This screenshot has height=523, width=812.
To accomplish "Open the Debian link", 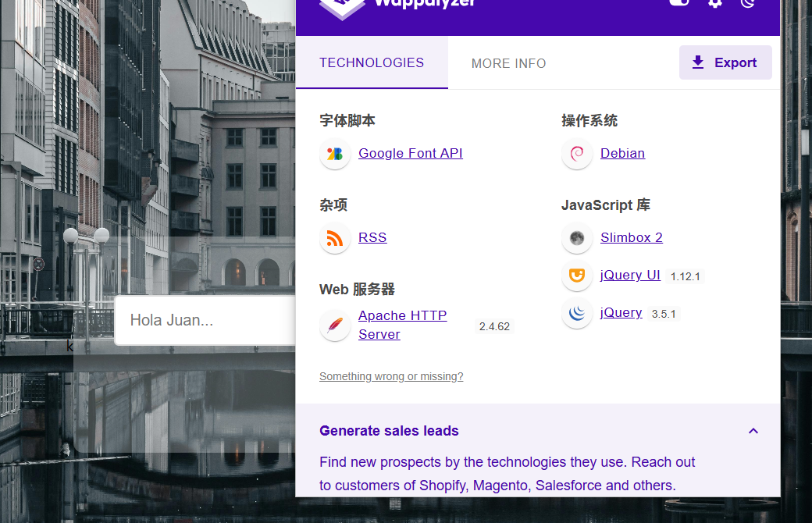I will click(622, 153).
